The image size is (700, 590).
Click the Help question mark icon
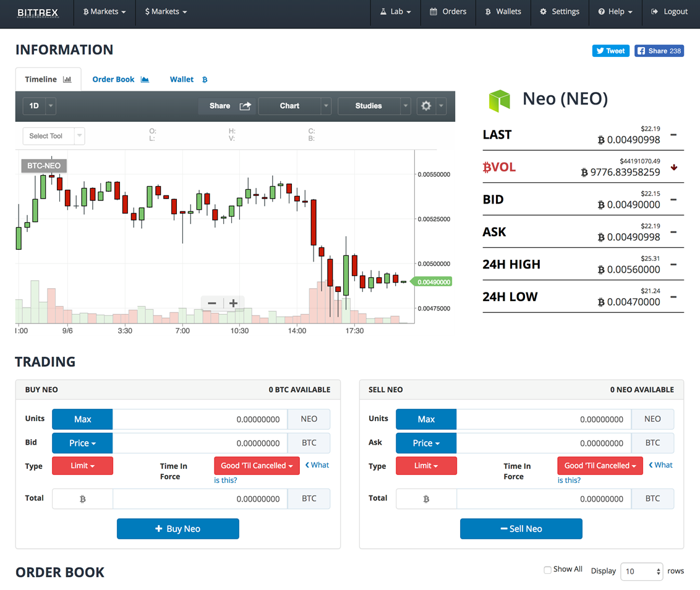click(x=601, y=12)
